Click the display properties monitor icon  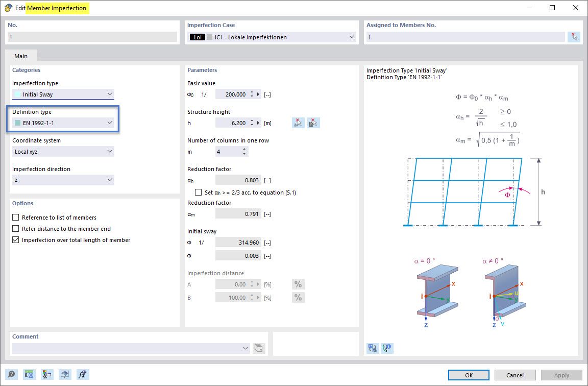[65, 374]
